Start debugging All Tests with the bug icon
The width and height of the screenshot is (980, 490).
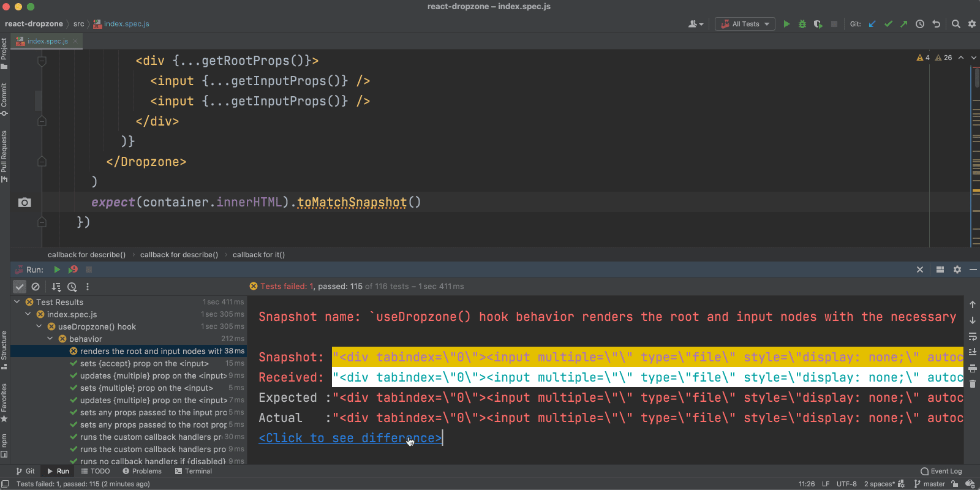coord(802,24)
